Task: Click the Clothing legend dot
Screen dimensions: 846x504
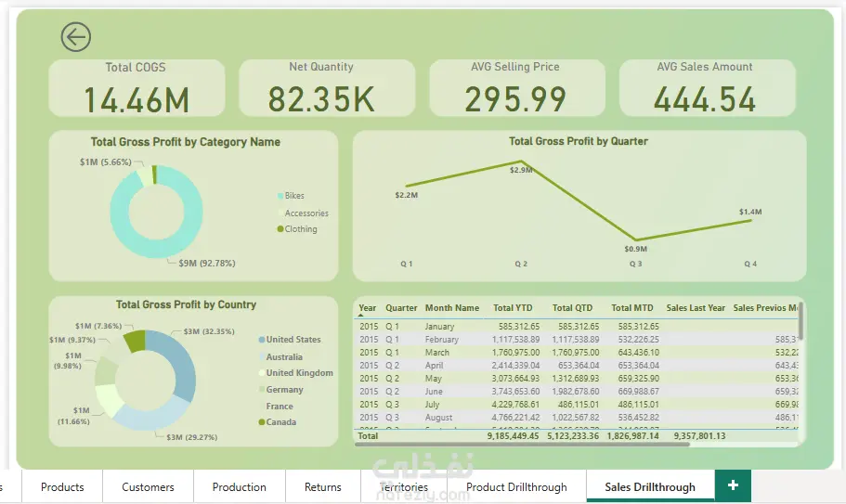Action: tap(280, 229)
